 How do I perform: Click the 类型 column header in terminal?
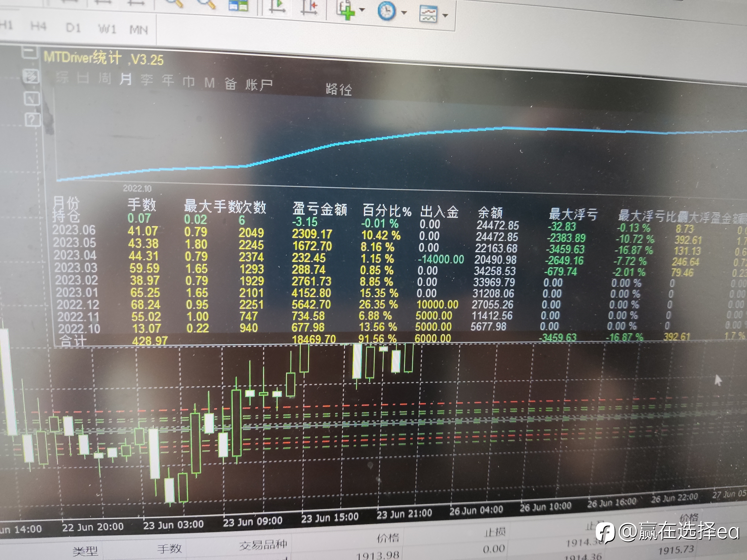tap(86, 551)
